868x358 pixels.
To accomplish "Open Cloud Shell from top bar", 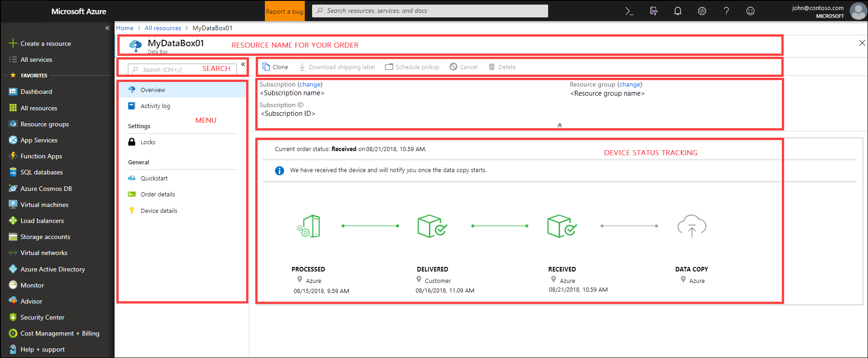I will point(629,11).
